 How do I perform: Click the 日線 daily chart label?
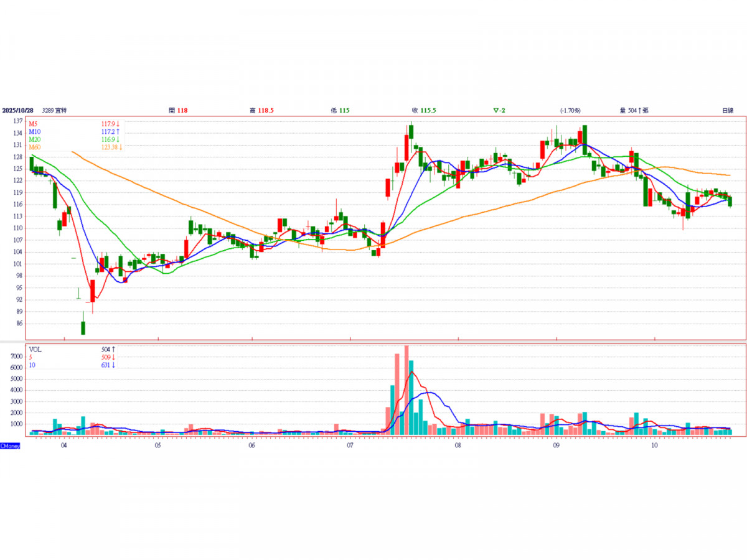pos(727,110)
